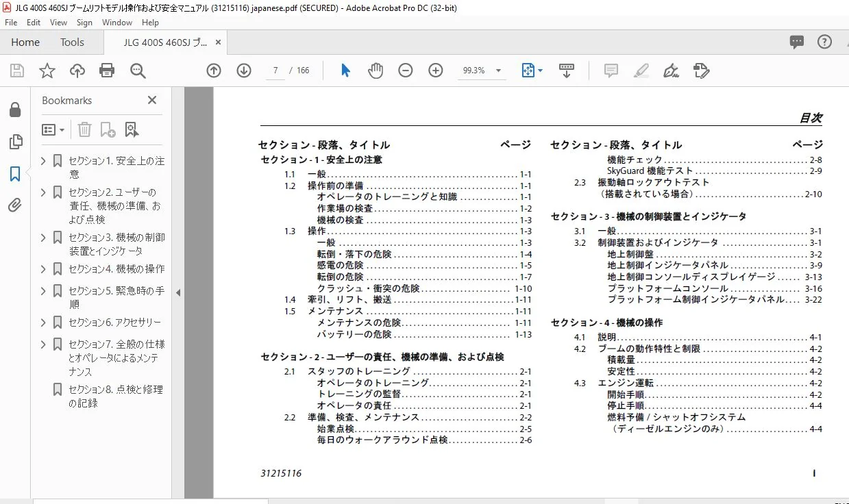Click heading セクション - 3 - 機械の制御装置とインジケータ
849x504 pixels.
coord(649,216)
